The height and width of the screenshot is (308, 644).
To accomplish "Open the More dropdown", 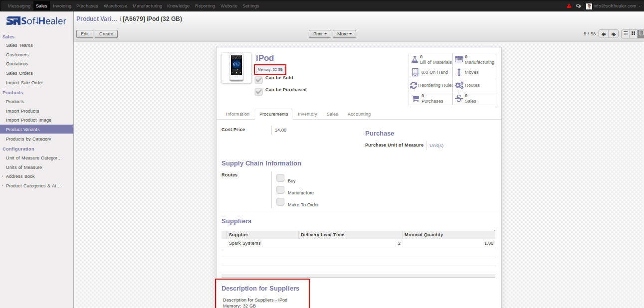I will [344, 34].
